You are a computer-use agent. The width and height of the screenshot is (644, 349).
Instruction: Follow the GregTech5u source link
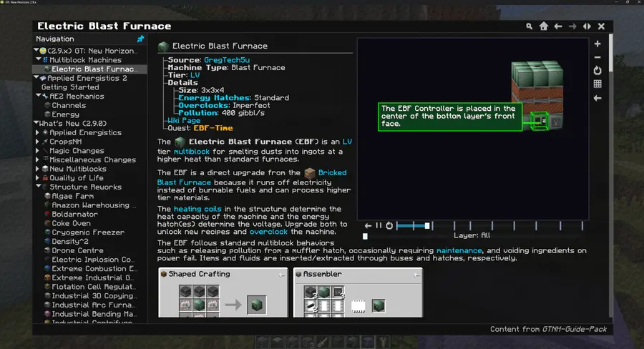point(227,60)
